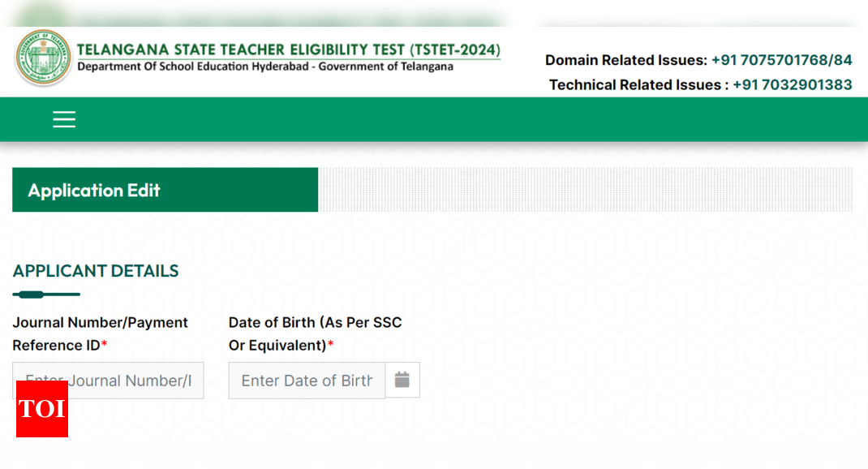The height and width of the screenshot is (469, 868).
Task: Click the calendar icon beside Date of Birth
Action: click(402, 380)
